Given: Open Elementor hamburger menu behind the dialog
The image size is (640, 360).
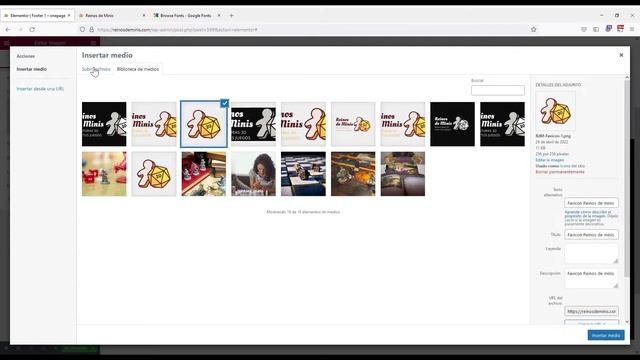Looking at the screenshot, I should [7, 42].
